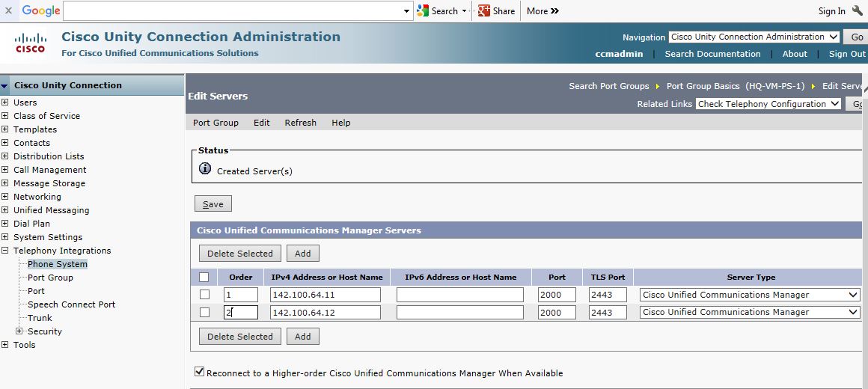Click the Cisco logo
The width and height of the screenshot is (868, 389).
click(30, 43)
